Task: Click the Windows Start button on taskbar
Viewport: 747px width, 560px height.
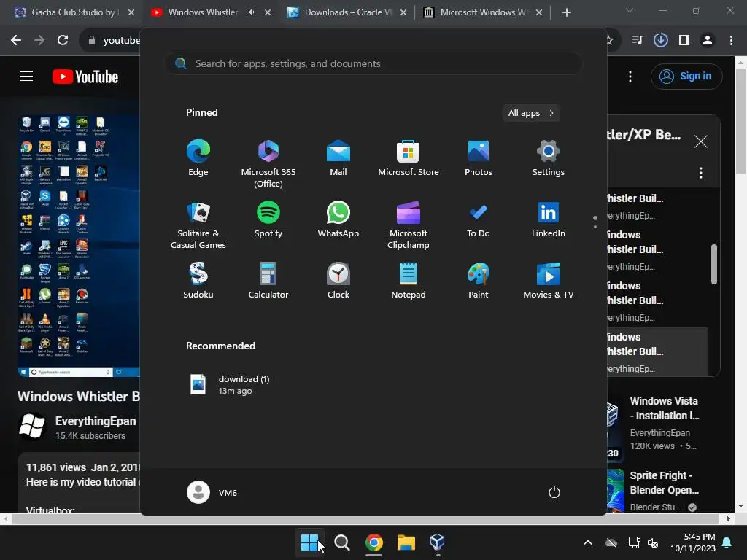Action: (x=309, y=542)
